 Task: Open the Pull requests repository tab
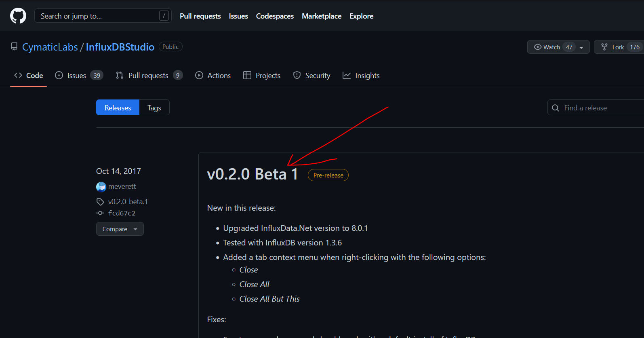[149, 76]
